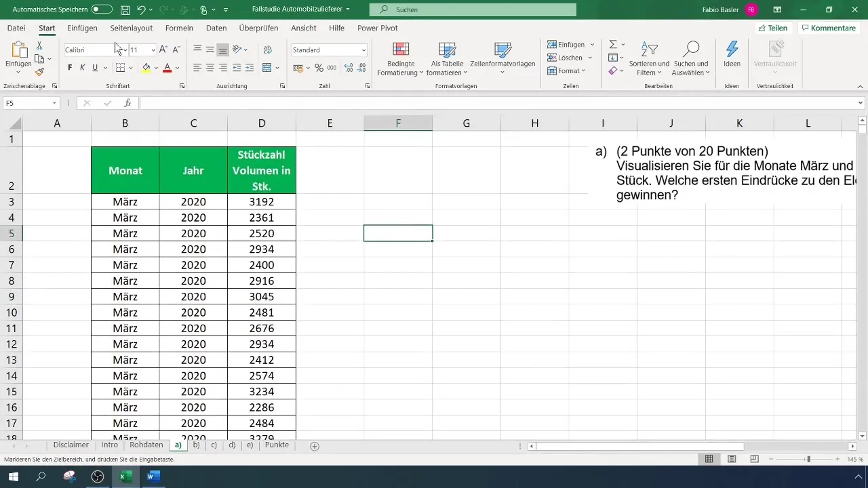Screen dimensions: 868x488
Task: Open Sortieren und Filtern
Action: point(649,59)
